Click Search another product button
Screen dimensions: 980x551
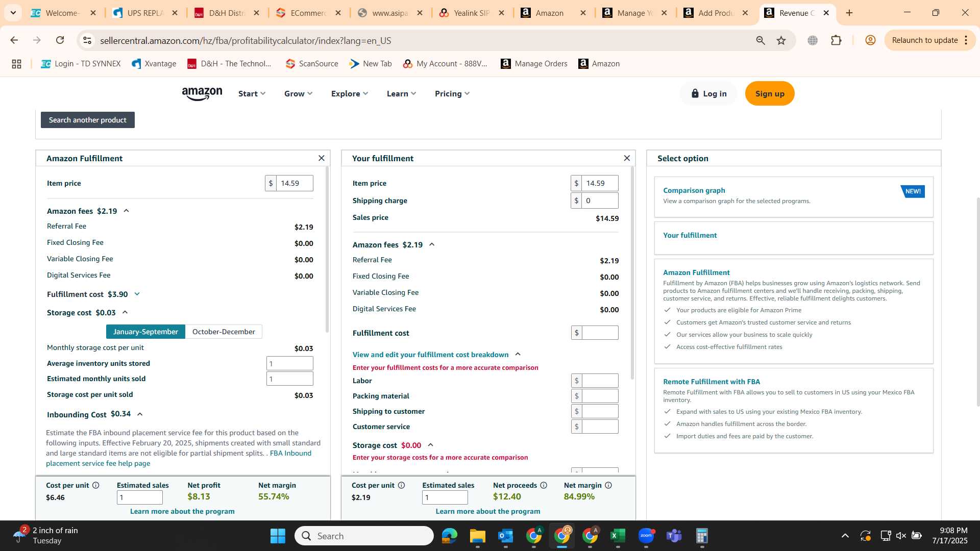tap(88, 120)
